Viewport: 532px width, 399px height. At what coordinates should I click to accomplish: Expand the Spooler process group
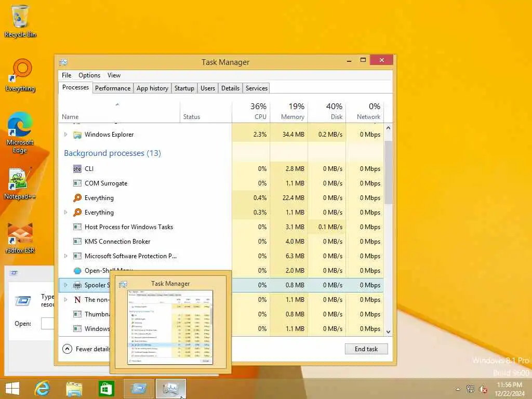click(x=66, y=285)
